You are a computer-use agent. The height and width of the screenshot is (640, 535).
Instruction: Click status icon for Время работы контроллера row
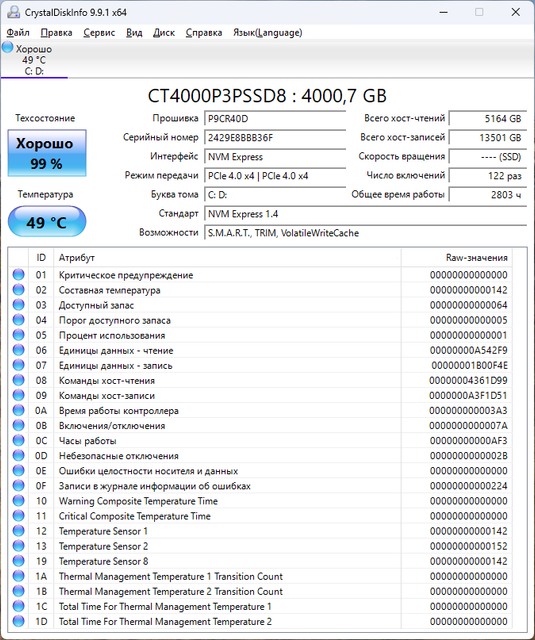(18, 410)
